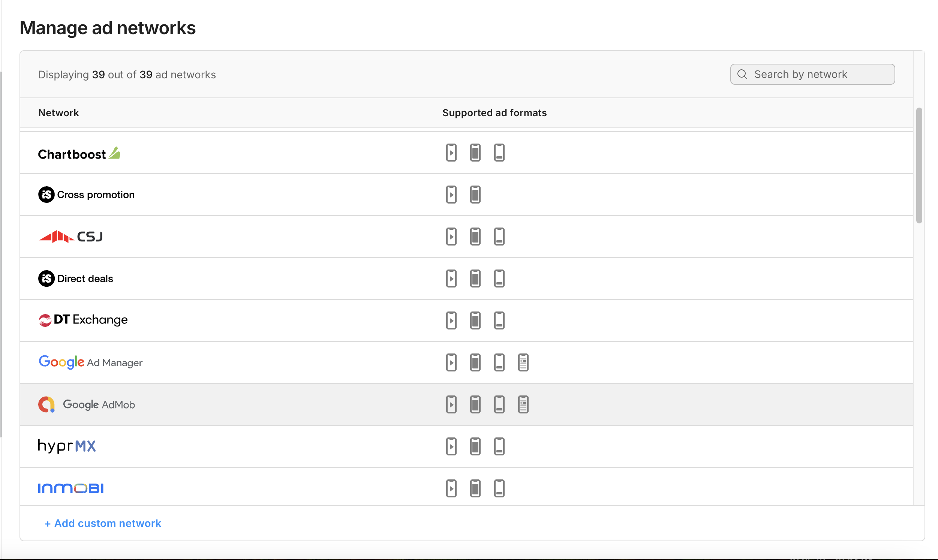Screen dimensions: 938x560
Task: Click Google Ad Manager native format icon
Action: click(x=523, y=362)
